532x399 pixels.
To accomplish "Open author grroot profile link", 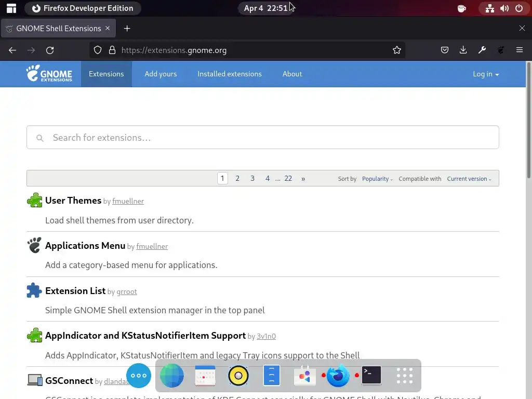I will [127, 292].
